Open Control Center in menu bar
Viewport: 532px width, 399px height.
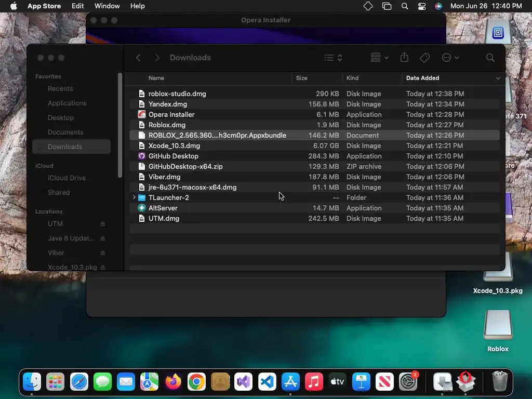[422, 6]
